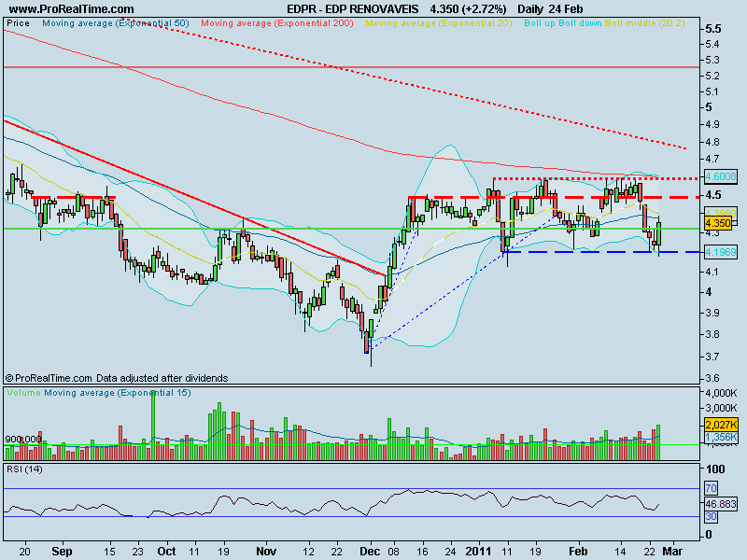Click the 900,000 volume level label

[x=23, y=439]
